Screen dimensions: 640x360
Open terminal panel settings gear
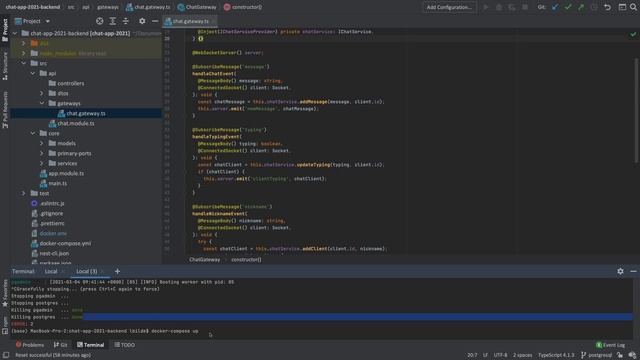click(620, 271)
